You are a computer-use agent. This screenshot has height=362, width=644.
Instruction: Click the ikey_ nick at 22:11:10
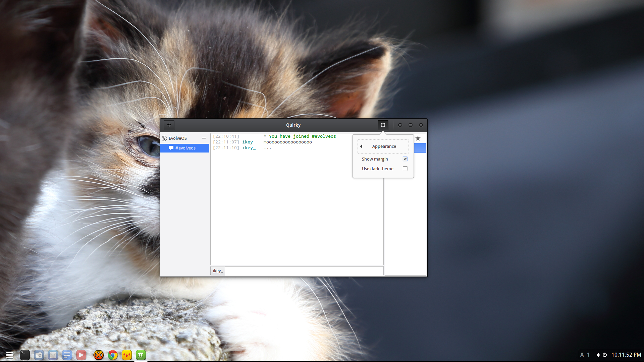coord(249,148)
